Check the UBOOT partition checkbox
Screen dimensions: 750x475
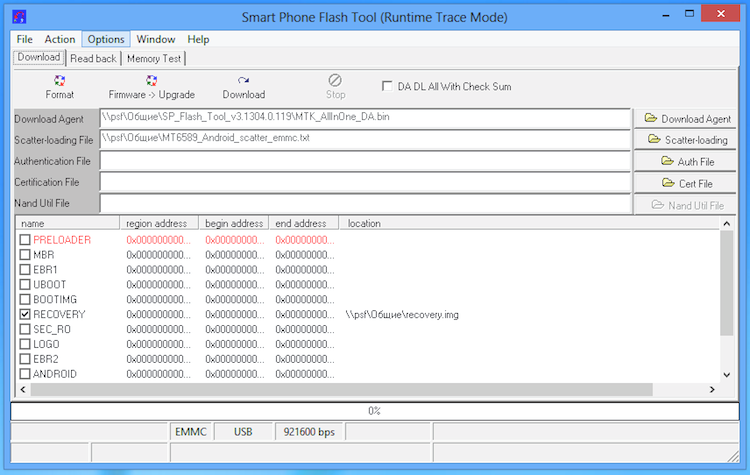[x=25, y=284]
